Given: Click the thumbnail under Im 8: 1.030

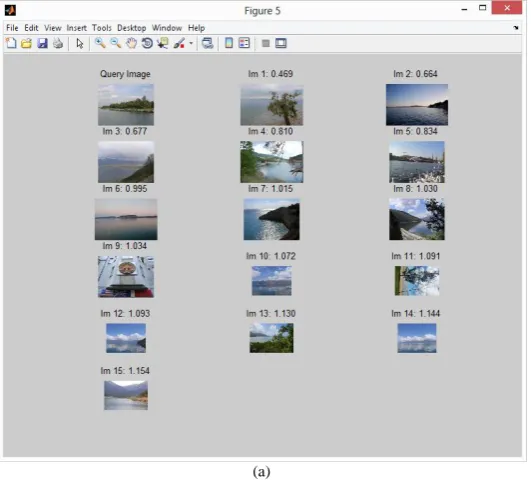Looking at the screenshot, I should coord(417,219).
